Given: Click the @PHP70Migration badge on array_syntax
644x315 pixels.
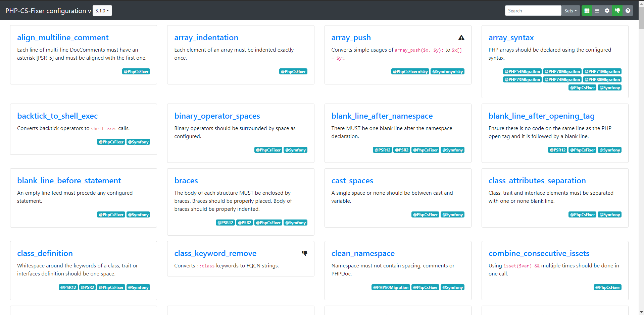Looking at the screenshot, I should click(562, 72).
